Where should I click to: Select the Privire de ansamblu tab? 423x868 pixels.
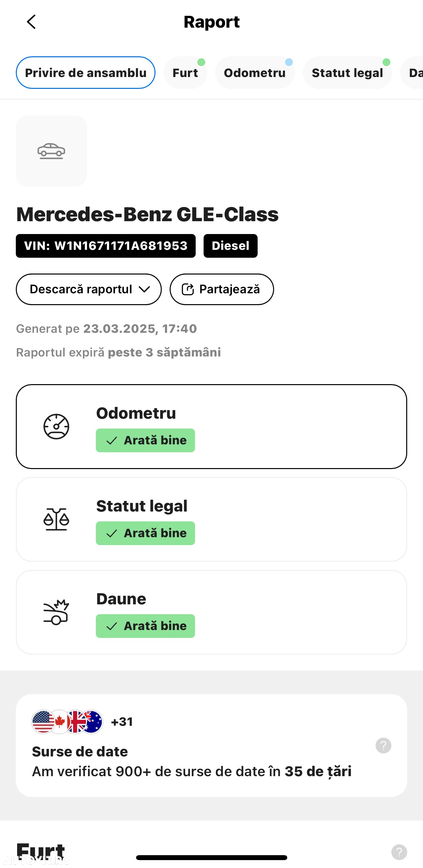pyautogui.click(x=86, y=73)
